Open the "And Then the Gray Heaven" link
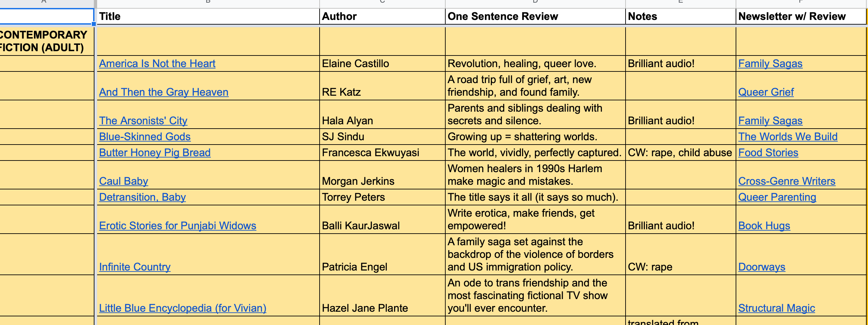This screenshot has height=325, width=868. point(163,92)
